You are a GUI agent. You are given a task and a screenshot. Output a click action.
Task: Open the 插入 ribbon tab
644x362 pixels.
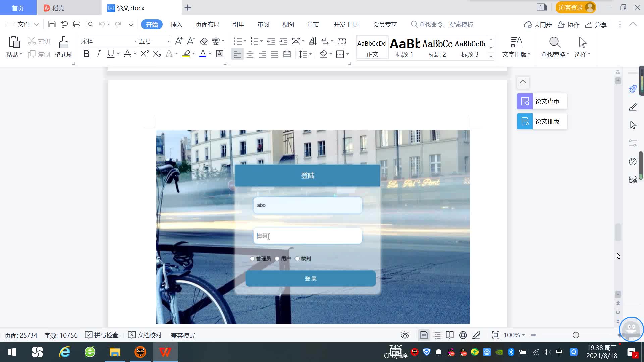coord(176,24)
